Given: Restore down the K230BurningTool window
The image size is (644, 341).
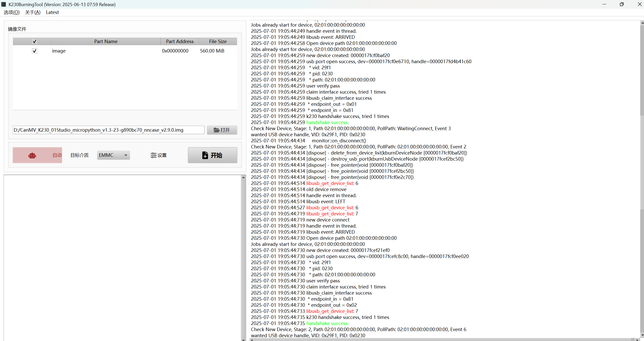Looking at the screenshot, I should click(622, 4).
